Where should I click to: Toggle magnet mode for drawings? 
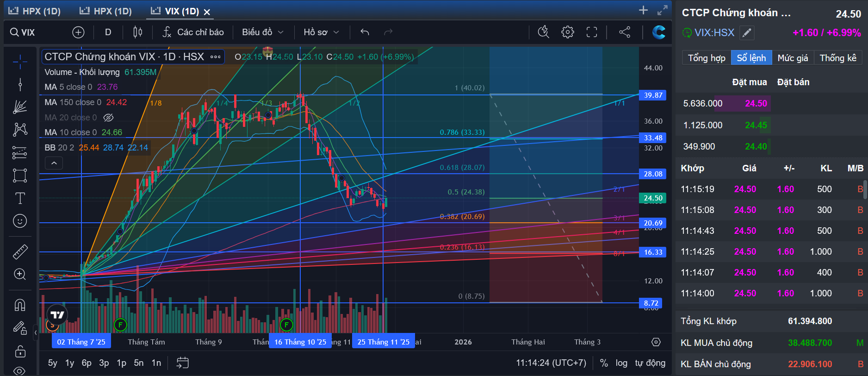20,305
